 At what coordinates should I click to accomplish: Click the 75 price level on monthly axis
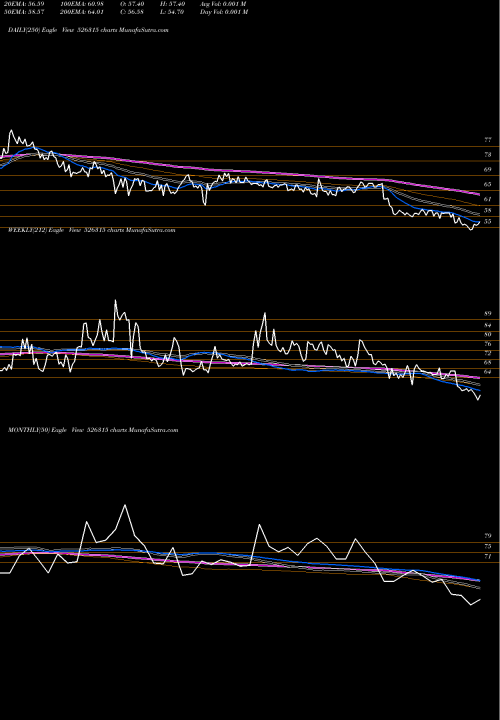point(488,546)
